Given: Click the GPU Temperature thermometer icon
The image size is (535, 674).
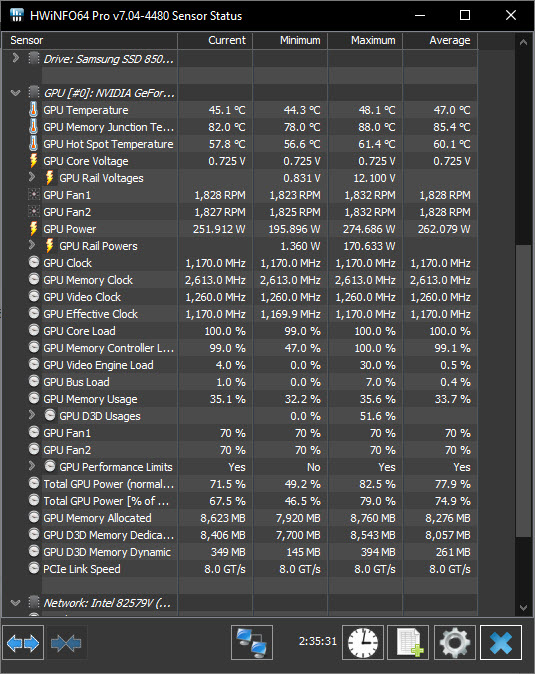Looking at the screenshot, I should pyautogui.click(x=33, y=110).
